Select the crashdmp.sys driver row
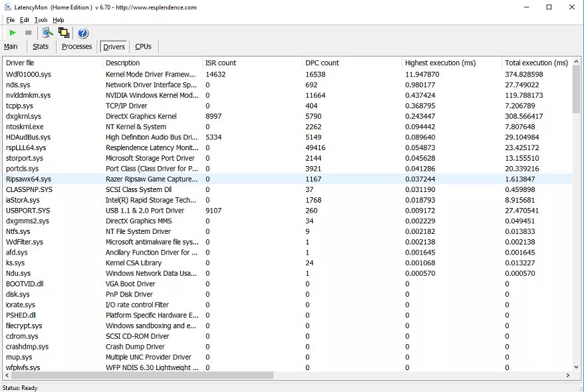 [x=287, y=346]
